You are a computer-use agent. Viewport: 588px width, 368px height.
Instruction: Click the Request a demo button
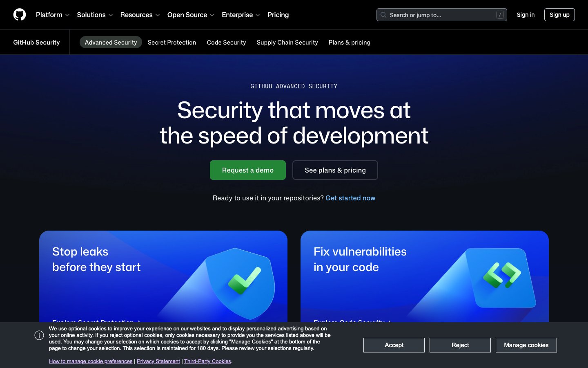point(247,170)
